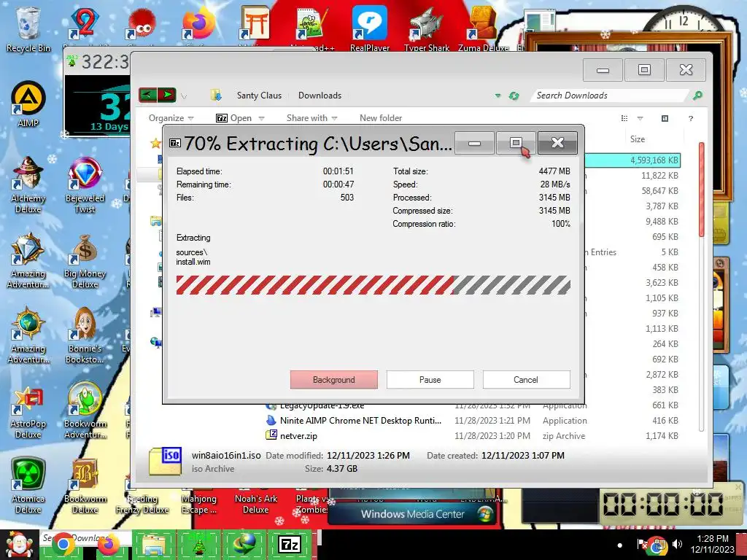Click the extraction progress bar
747x560 pixels.
(x=373, y=285)
